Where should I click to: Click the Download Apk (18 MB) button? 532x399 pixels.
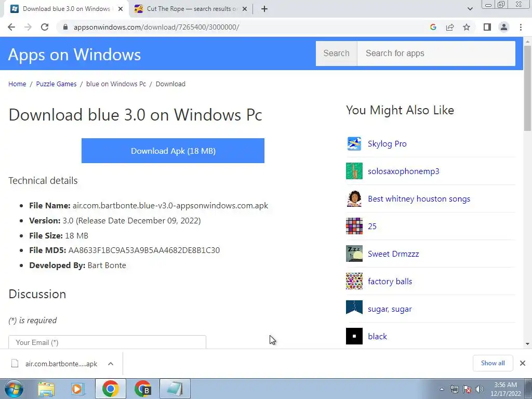tap(172, 151)
